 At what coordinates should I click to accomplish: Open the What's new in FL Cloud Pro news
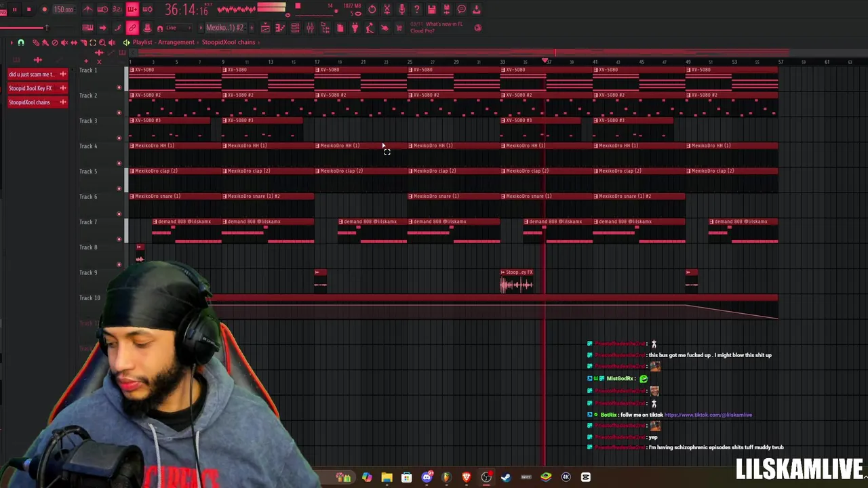(x=437, y=27)
